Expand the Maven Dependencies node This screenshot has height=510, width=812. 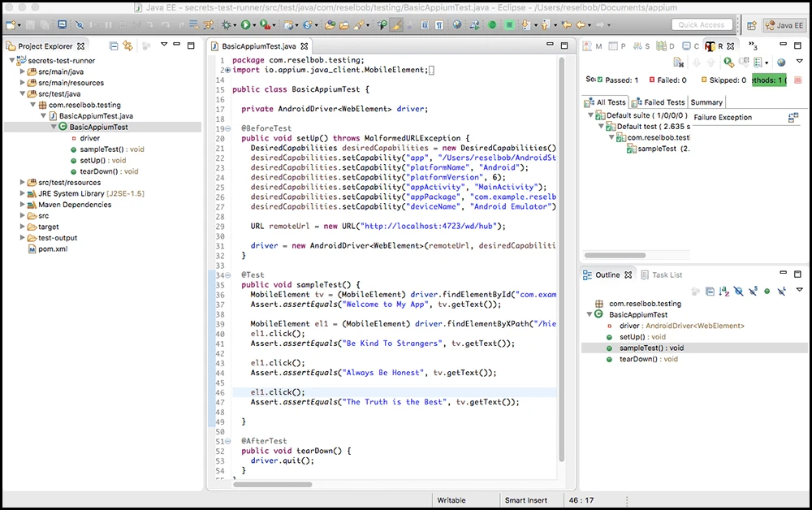point(23,205)
